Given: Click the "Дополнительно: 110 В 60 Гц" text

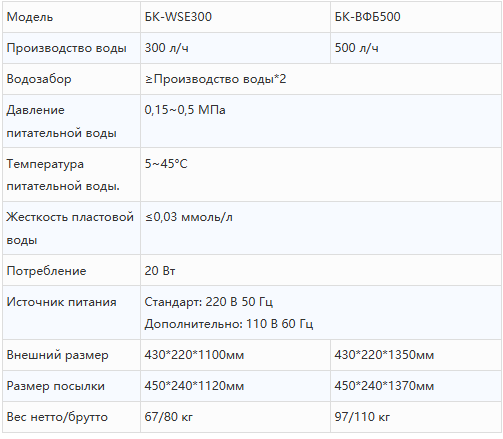Looking at the screenshot, I should point(229,324).
